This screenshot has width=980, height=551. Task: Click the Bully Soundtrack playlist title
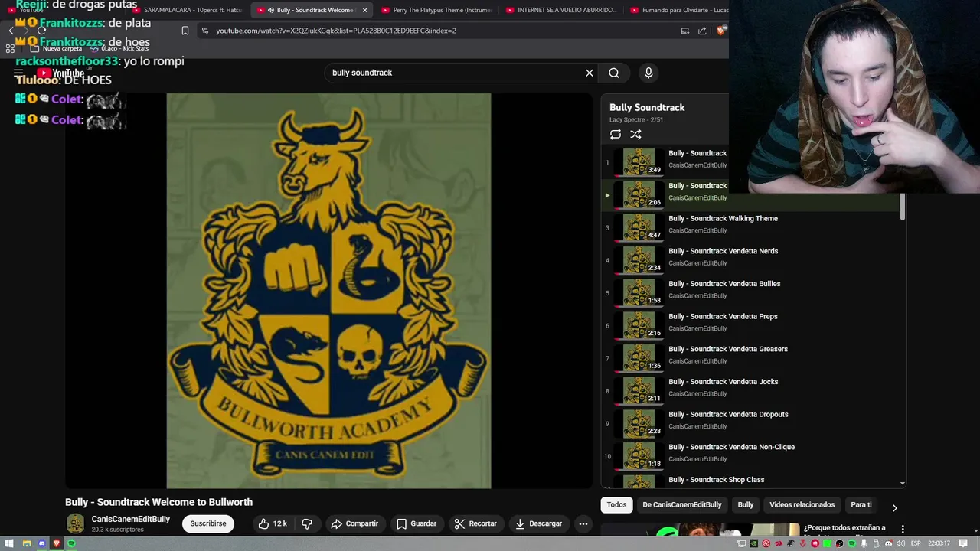(x=647, y=108)
